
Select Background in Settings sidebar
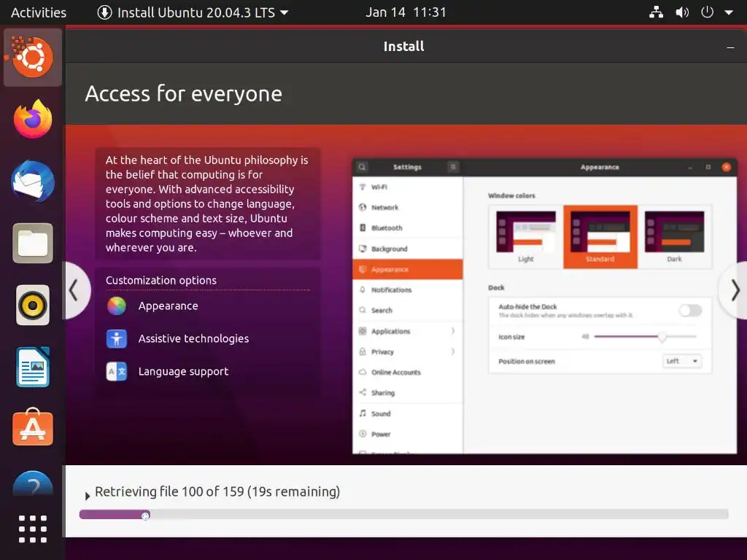[x=407, y=249]
